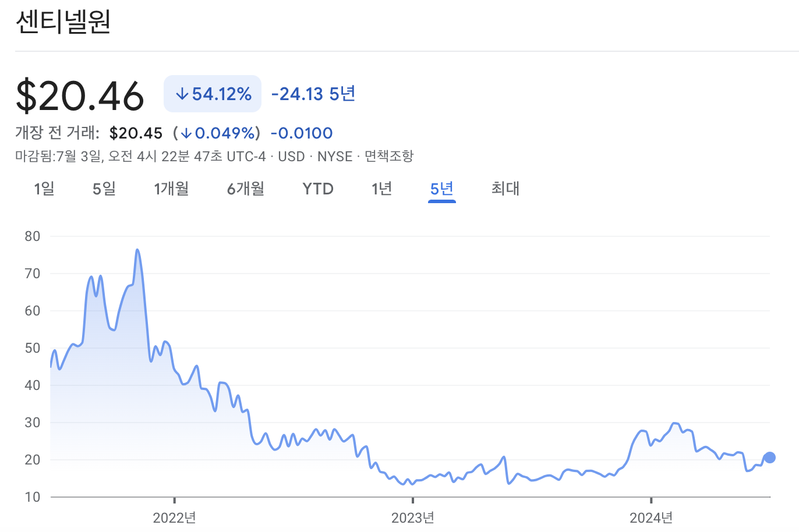
Task: Switch to the YTD tab
Action: tap(317, 189)
